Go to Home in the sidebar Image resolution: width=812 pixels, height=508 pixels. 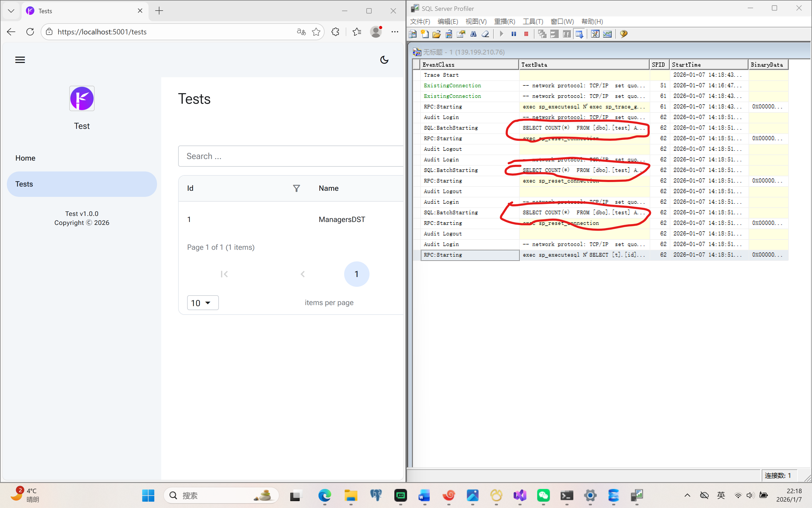coord(82,158)
